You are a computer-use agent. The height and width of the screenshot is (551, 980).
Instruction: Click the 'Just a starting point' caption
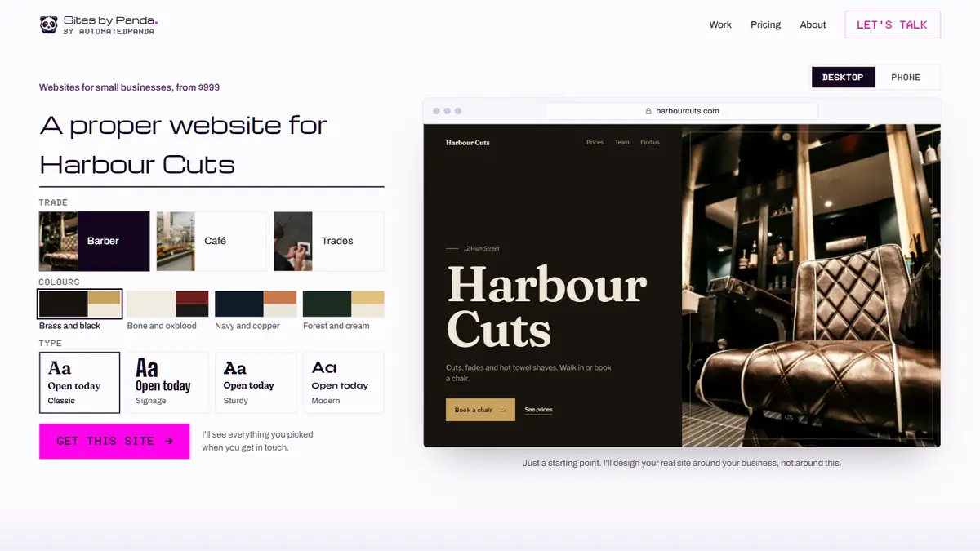[x=682, y=463]
